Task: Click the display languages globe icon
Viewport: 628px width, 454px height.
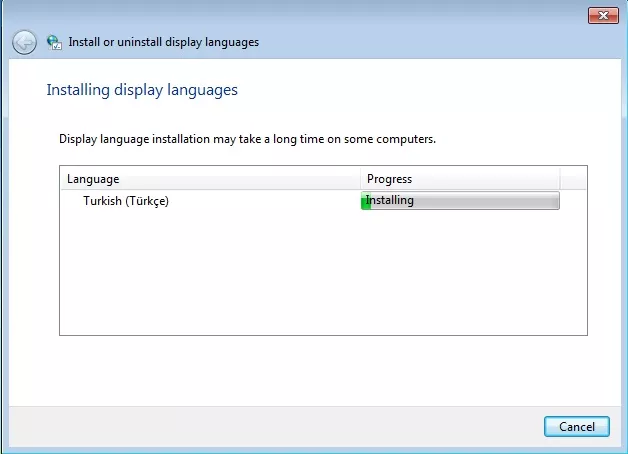Action: pyautogui.click(x=54, y=42)
